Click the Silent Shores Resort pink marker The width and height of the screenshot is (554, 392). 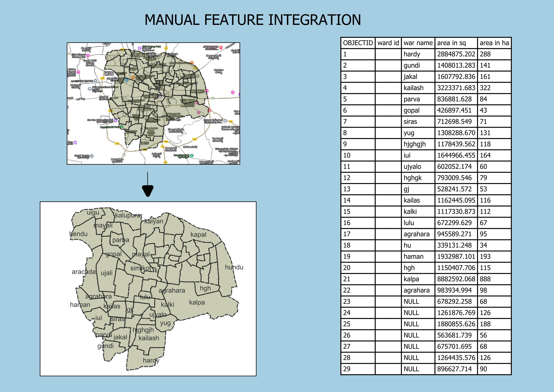click(x=88, y=55)
